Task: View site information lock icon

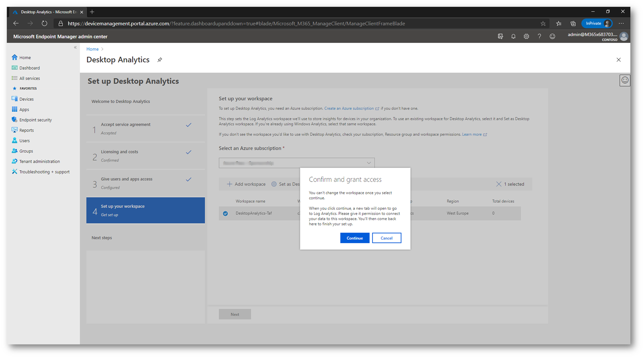Action: [x=60, y=23]
